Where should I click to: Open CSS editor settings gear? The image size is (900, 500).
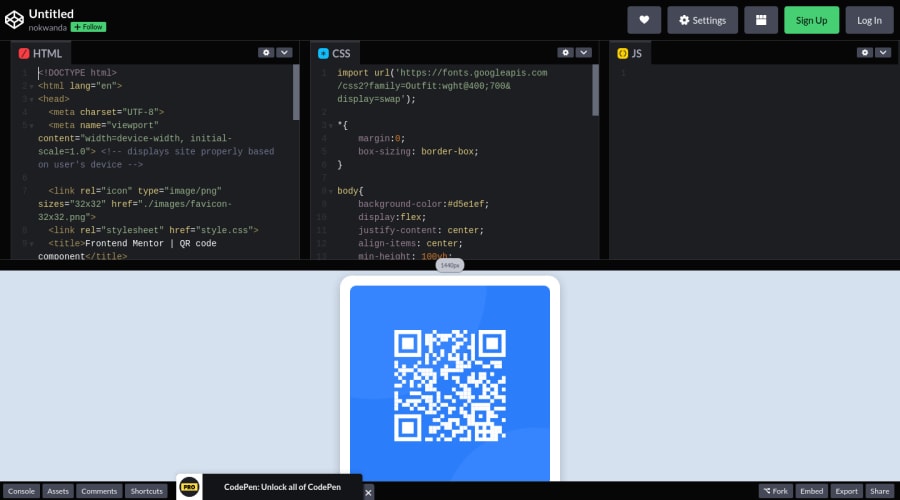coord(565,52)
